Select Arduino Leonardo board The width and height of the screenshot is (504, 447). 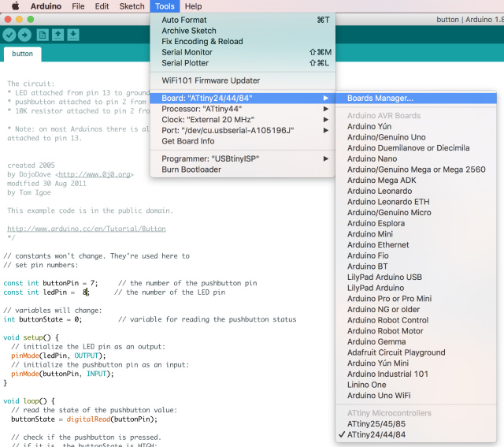[x=416, y=191]
